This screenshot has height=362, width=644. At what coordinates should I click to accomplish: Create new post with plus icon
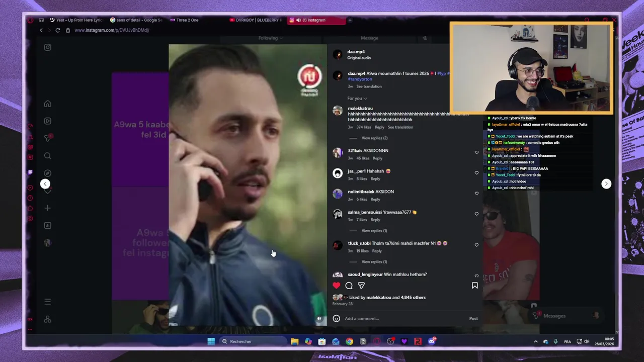coord(48,208)
